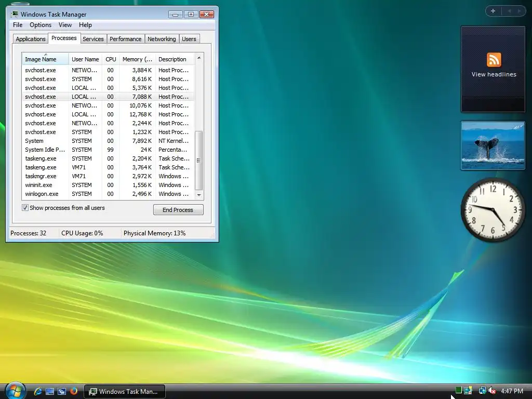Open the Help menu
The height and width of the screenshot is (399, 532).
[85, 25]
